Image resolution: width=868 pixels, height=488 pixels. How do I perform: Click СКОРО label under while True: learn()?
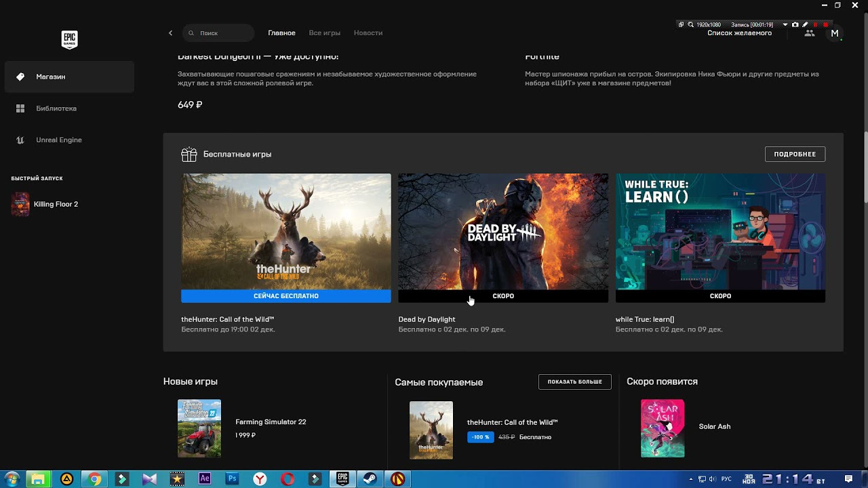tap(720, 296)
